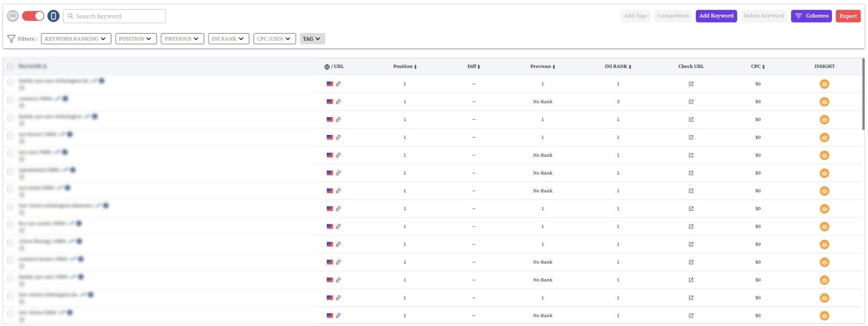Expand the CPC (USD) filter dropdown

coord(274,39)
